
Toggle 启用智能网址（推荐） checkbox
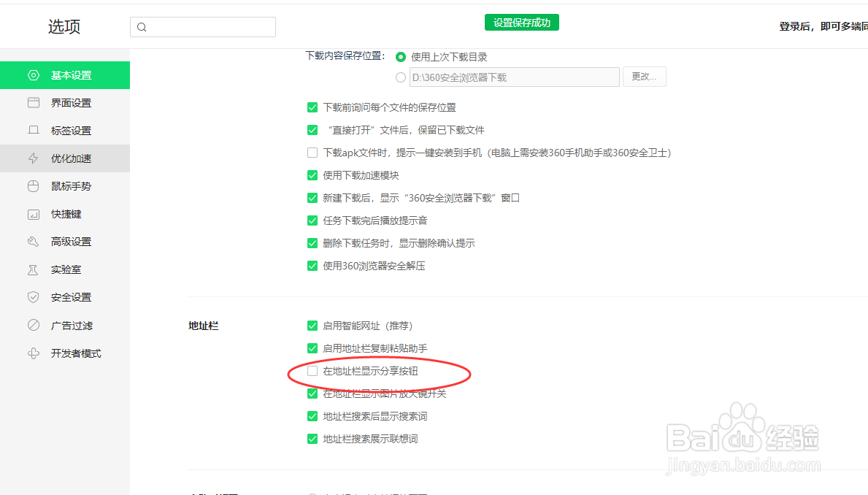(312, 326)
